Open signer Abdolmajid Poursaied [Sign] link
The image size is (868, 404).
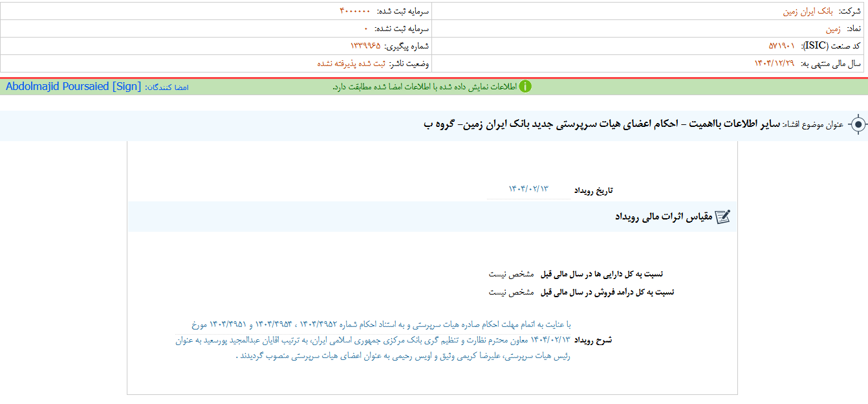tap(73, 87)
